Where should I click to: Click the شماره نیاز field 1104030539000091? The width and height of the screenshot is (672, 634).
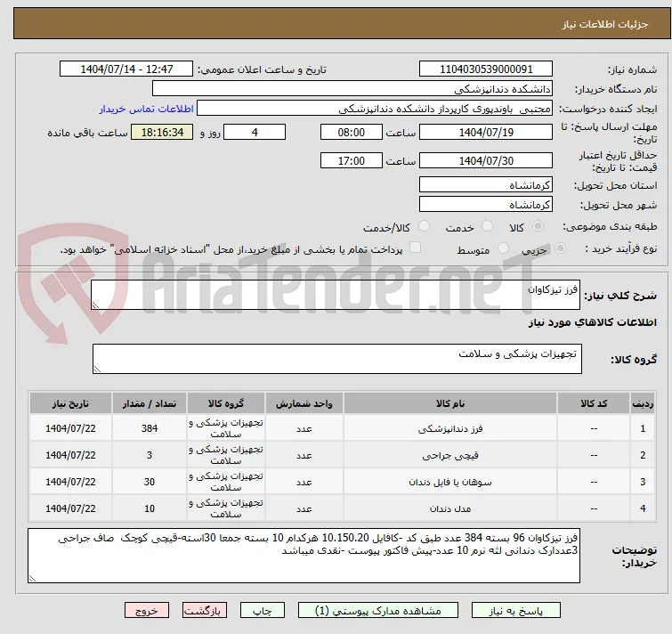click(x=486, y=69)
